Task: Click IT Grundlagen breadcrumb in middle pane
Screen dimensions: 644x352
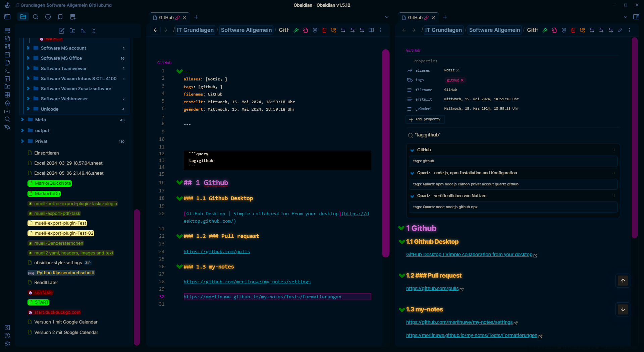Action: pos(195,30)
